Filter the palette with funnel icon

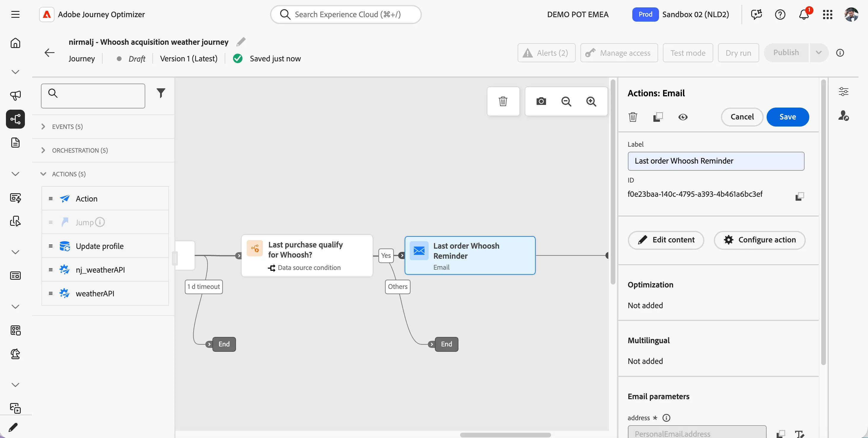(161, 93)
